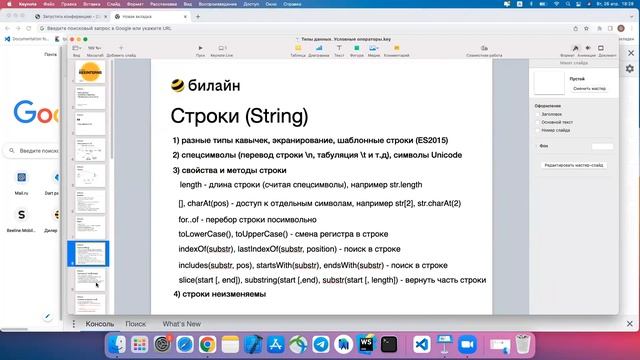Open DevTools settings gear icon
This screenshot has height=360, width=640.
[x=630, y=69]
